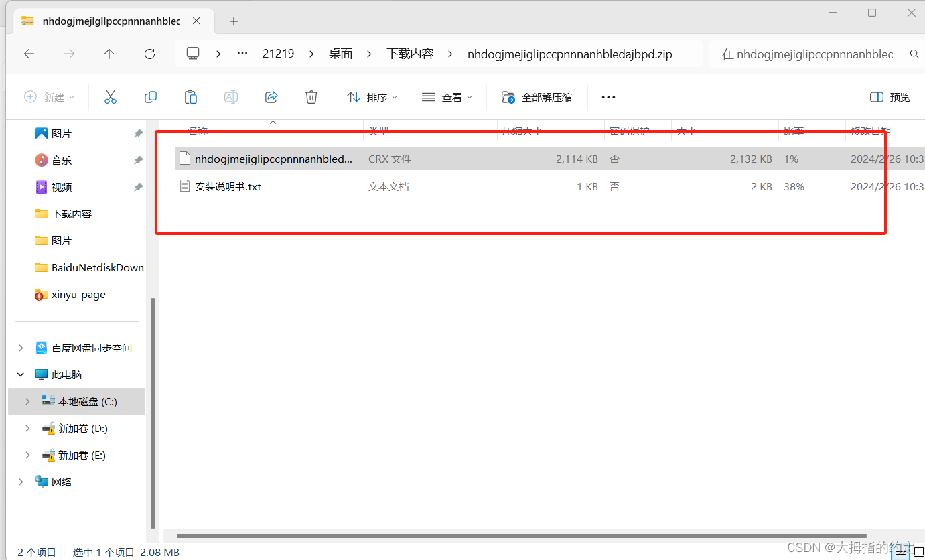Viewport: 925px width, 560px height.
Task: Expand the 网络 tree node
Action: (x=21, y=482)
